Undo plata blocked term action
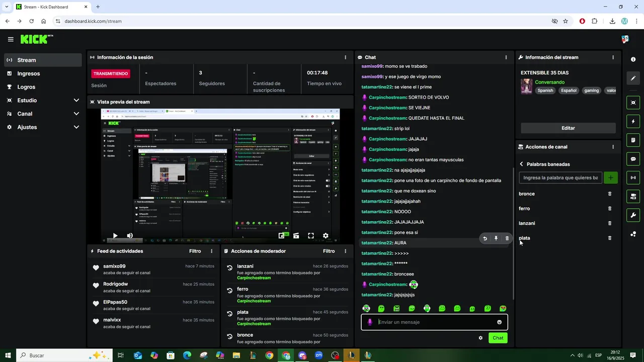 pyautogui.click(x=229, y=314)
